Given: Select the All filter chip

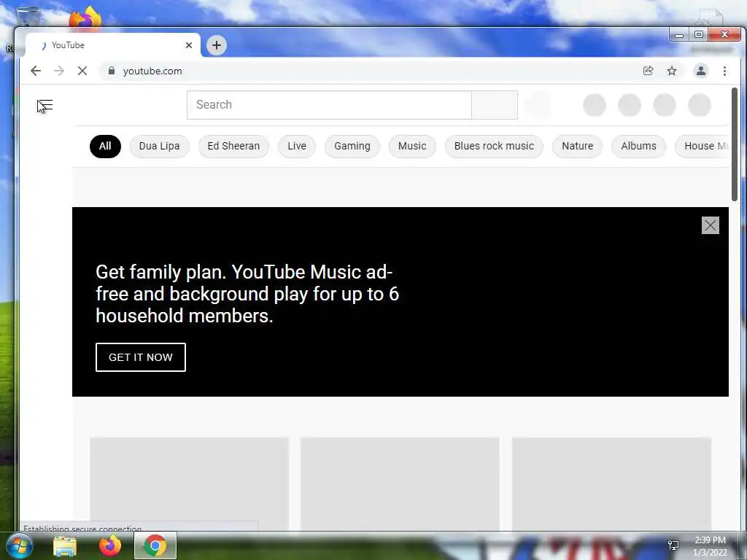Looking at the screenshot, I should coord(105,146).
